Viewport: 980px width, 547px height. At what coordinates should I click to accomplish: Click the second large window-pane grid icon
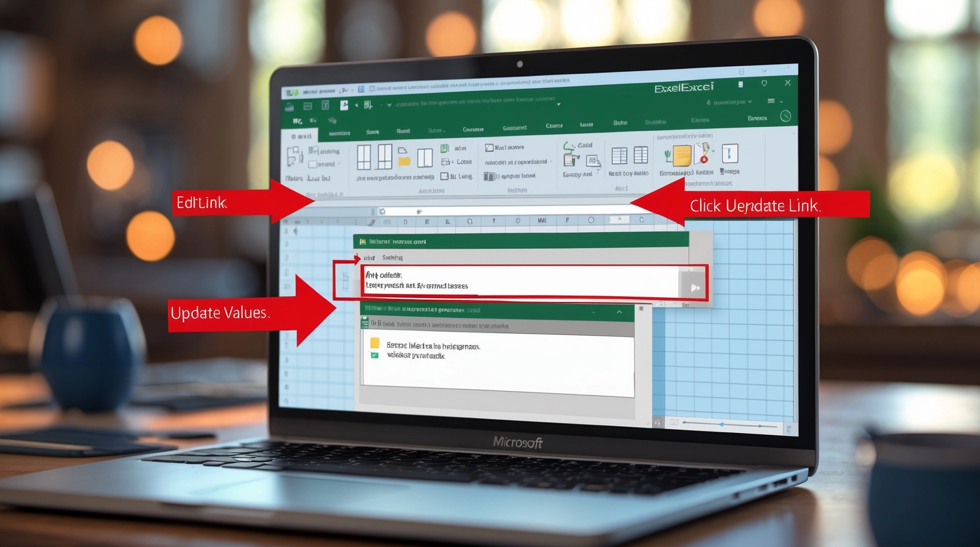pos(384,157)
